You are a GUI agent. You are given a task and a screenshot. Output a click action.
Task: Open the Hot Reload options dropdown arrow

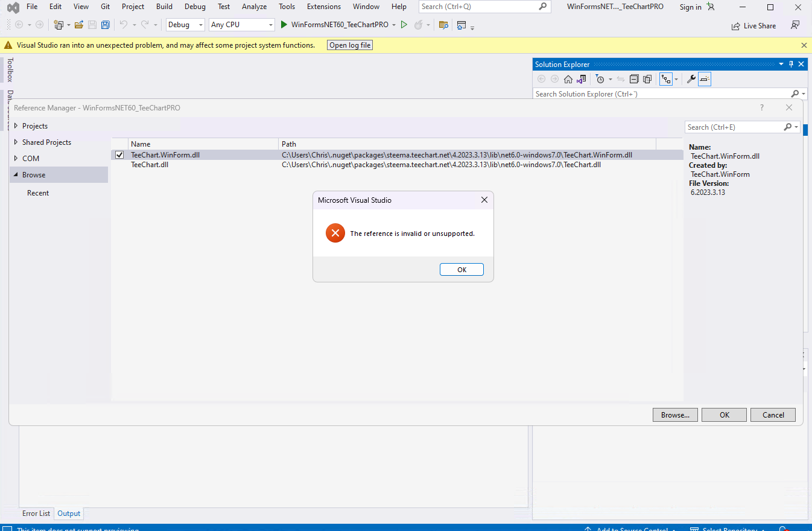coord(428,25)
